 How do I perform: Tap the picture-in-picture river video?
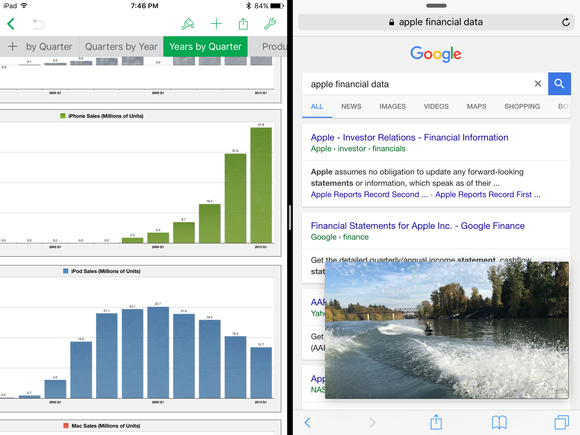pyautogui.click(x=447, y=330)
